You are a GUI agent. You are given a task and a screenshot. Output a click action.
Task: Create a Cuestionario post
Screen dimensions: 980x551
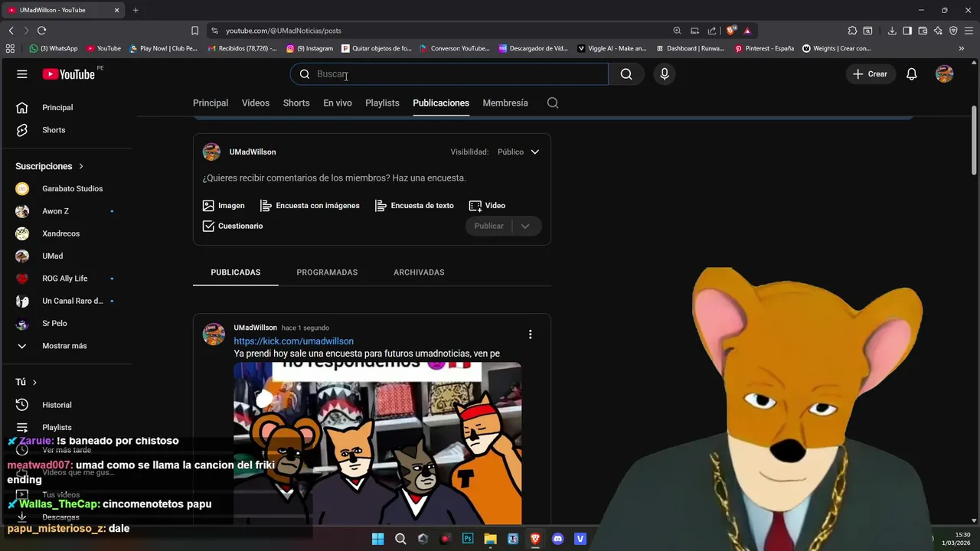point(233,227)
